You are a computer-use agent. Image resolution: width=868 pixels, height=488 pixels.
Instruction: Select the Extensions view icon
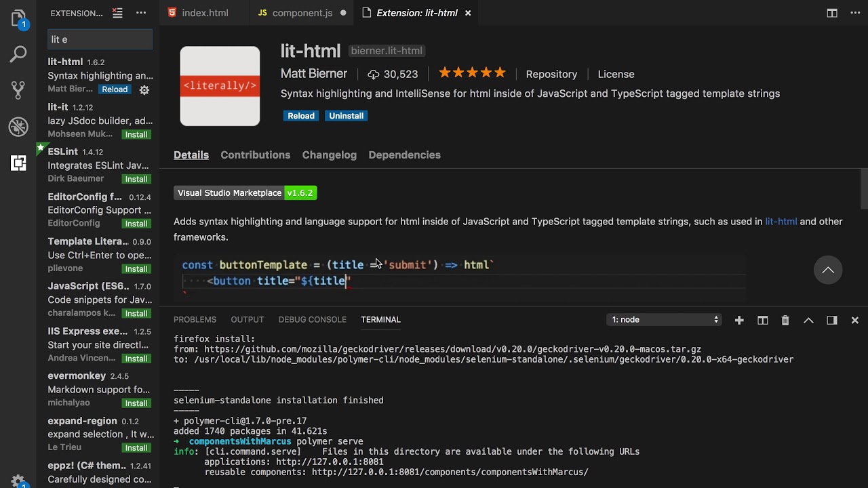pyautogui.click(x=18, y=163)
